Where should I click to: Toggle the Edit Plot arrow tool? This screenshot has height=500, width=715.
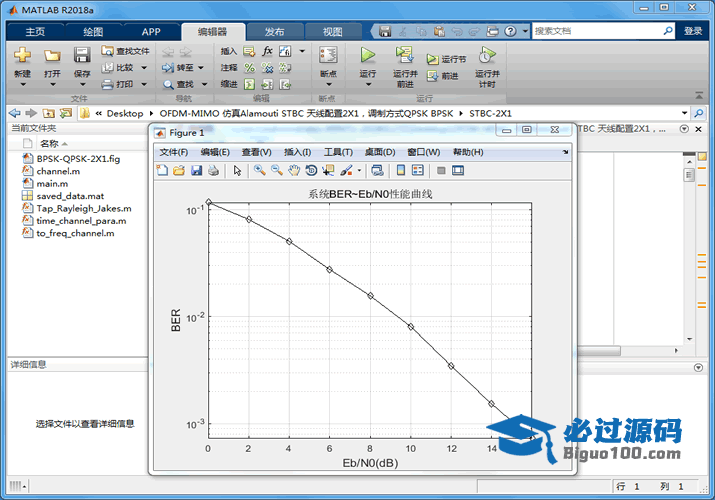click(238, 171)
